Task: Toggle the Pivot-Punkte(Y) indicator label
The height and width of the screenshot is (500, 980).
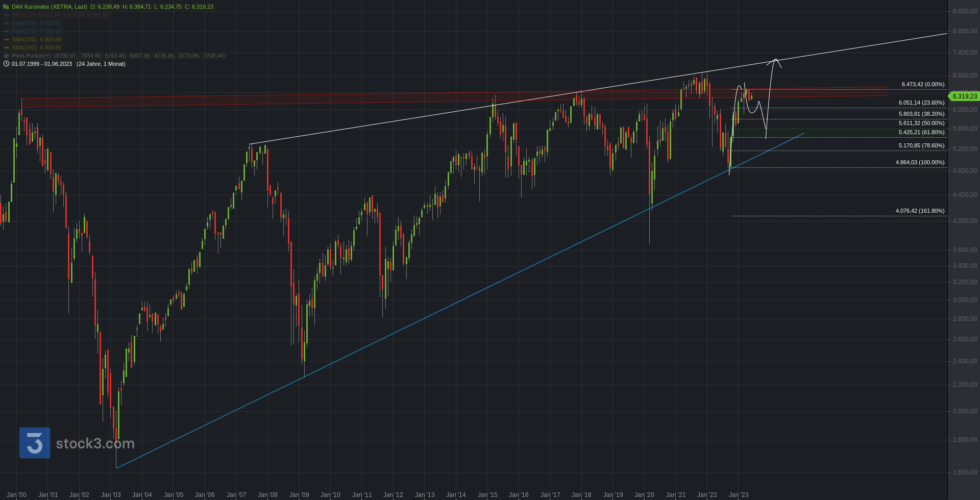Action: click(x=31, y=56)
